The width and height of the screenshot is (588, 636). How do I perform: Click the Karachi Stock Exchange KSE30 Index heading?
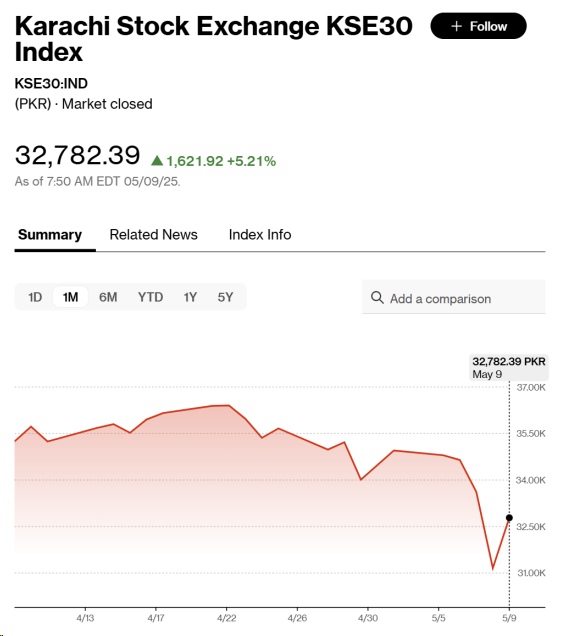[213, 39]
